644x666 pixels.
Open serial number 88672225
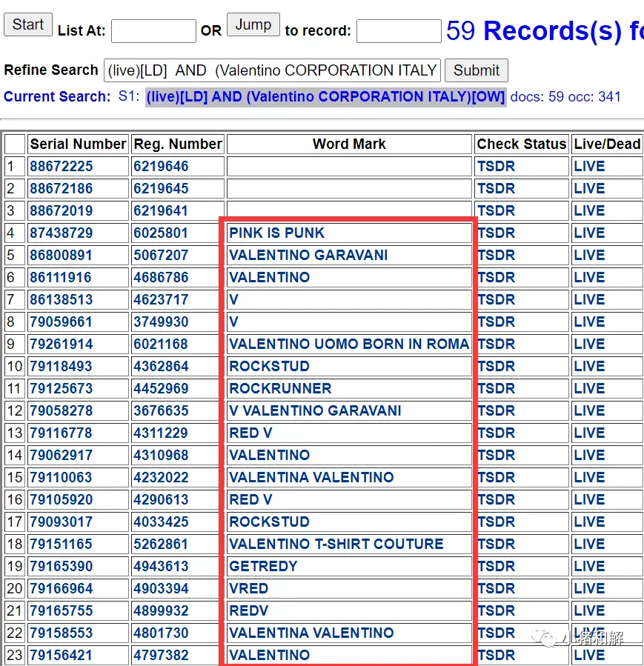coord(62,167)
